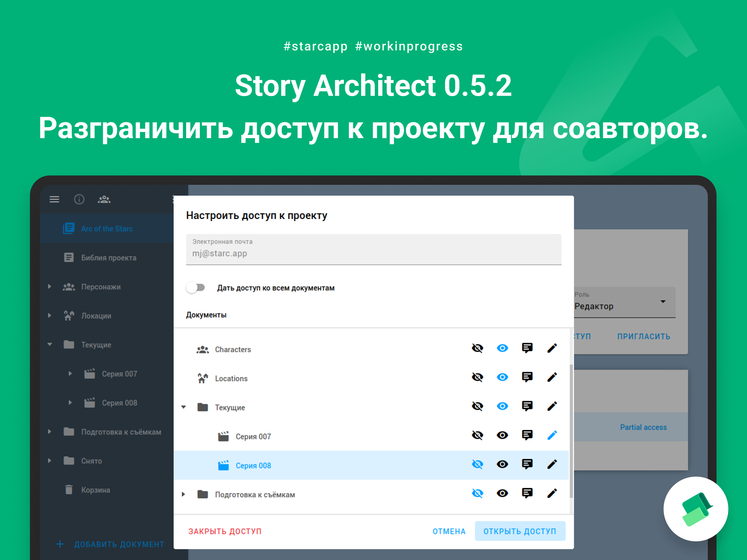Click the ЗАКРЫТЬ ДОСТУП button
Image resolution: width=747 pixels, height=560 pixels.
pos(225,531)
